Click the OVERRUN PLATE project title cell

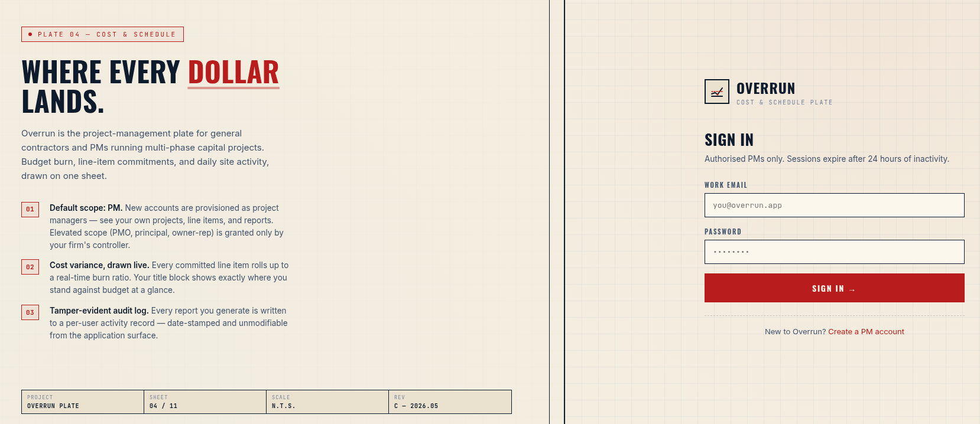click(x=83, y=402)
